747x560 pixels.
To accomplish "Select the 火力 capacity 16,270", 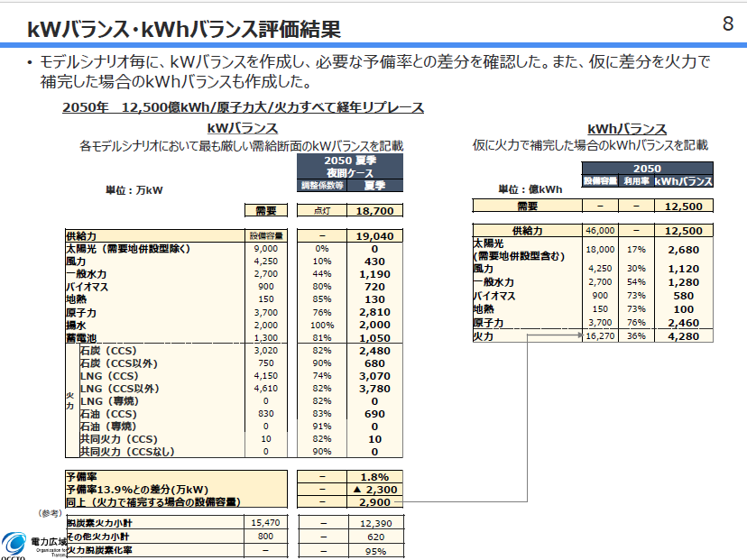I will [x=600, y=336].
